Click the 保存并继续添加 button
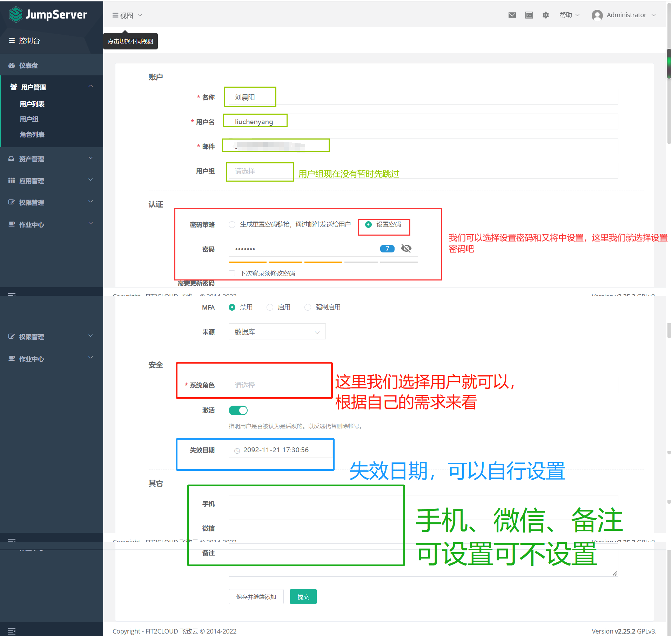 [256, 597]
